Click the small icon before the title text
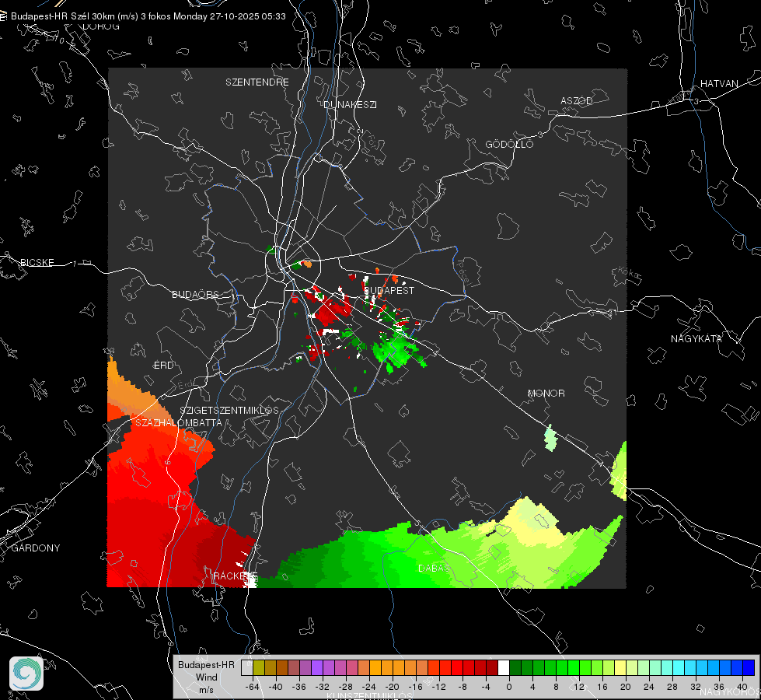This screenshot has width=761, height=700. point(3,16)
